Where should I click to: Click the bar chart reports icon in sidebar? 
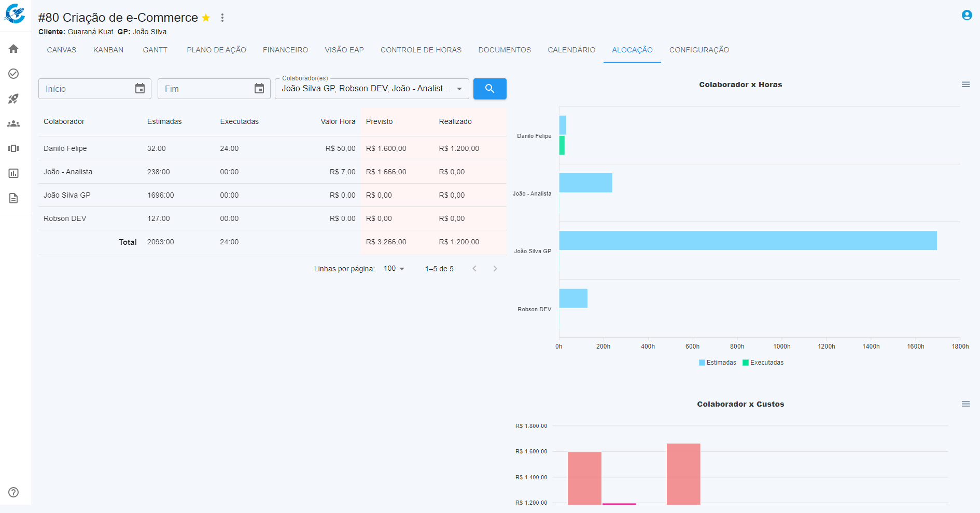[13, 173]
